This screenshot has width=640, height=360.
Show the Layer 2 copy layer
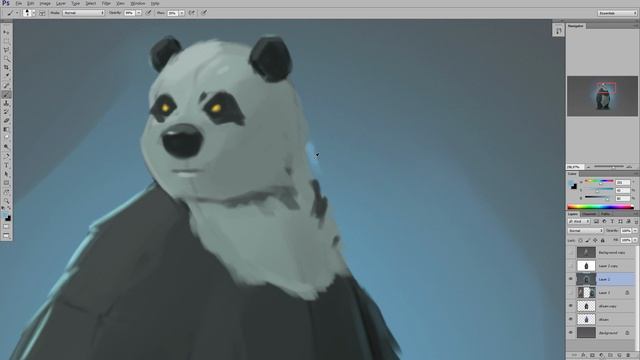point(571,266)
